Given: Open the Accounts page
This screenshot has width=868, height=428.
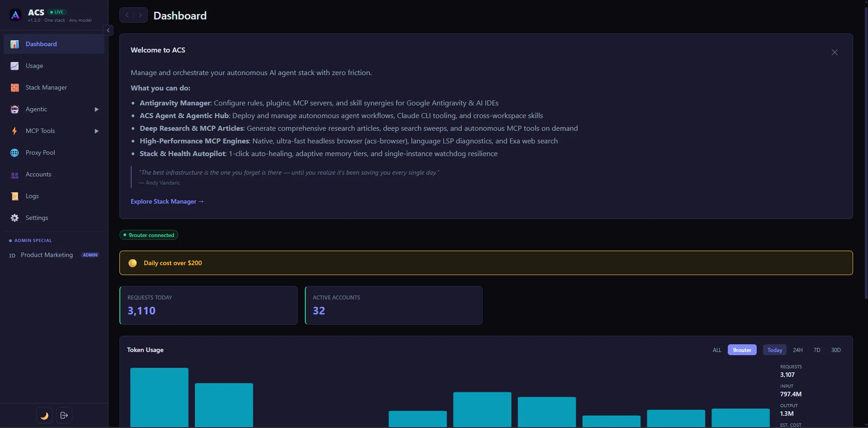Looking at the screenshot, I should pos(54,174).
